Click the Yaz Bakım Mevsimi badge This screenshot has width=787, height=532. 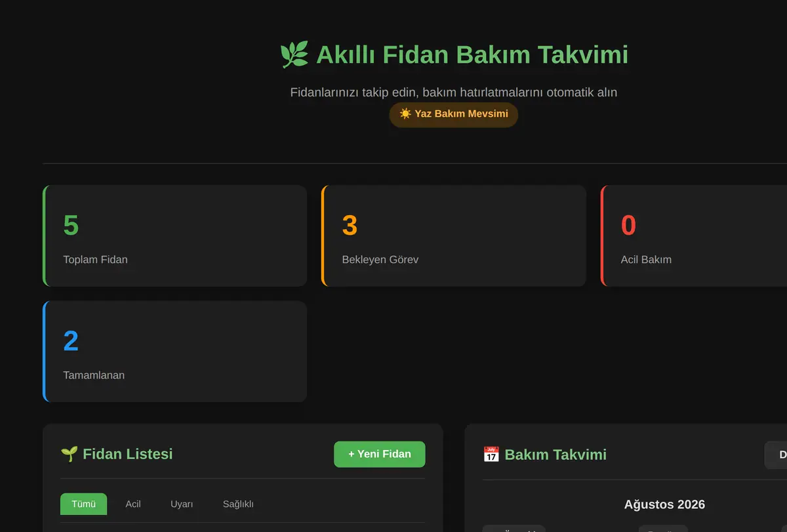[x=454, y=114]
